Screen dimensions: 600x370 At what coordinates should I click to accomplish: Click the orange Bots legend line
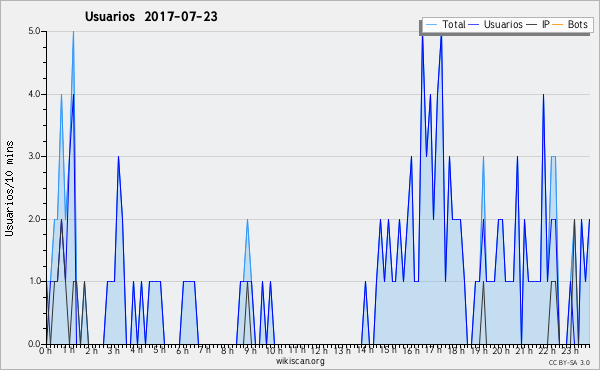coord(558,25)
